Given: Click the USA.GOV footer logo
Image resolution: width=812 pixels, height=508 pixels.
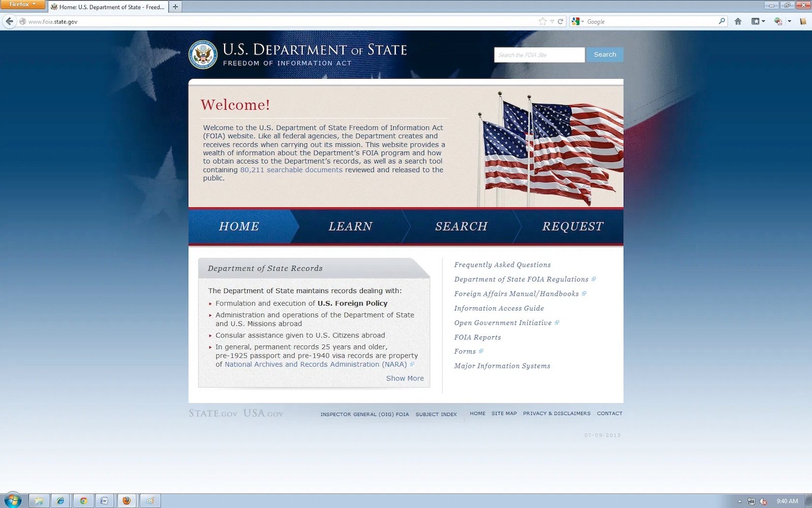Looking at the screenshot, I should (x=263, y=414).
